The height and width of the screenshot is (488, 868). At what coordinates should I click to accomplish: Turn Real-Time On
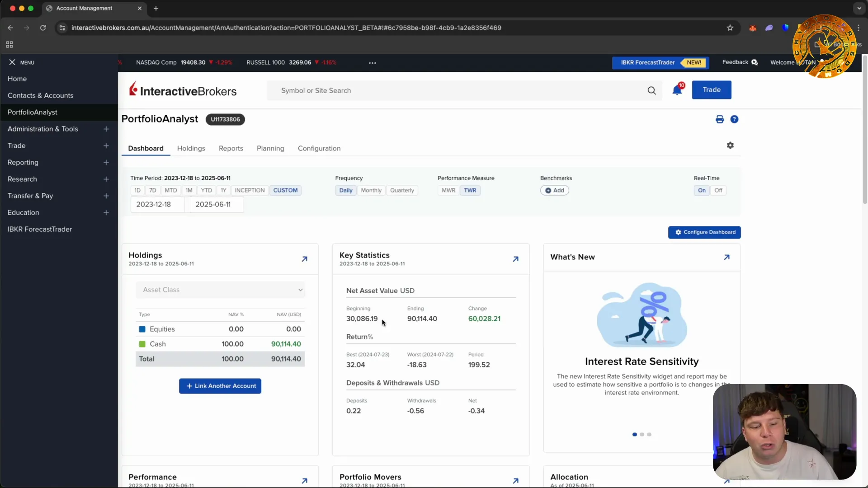click(x=702, y=190)
